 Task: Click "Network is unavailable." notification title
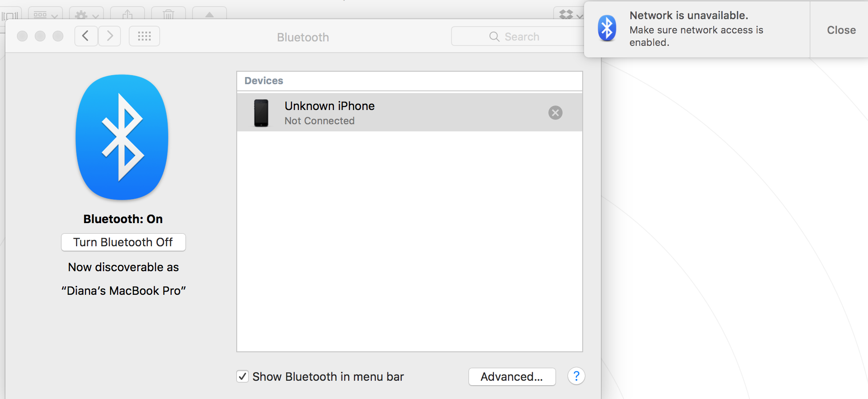689,16
